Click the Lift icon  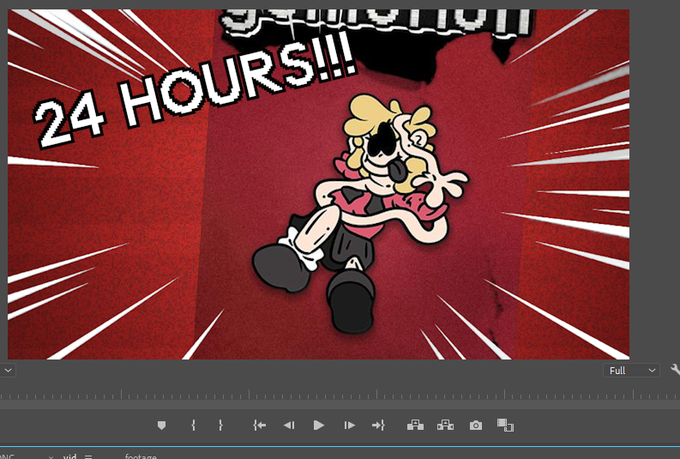415,425
